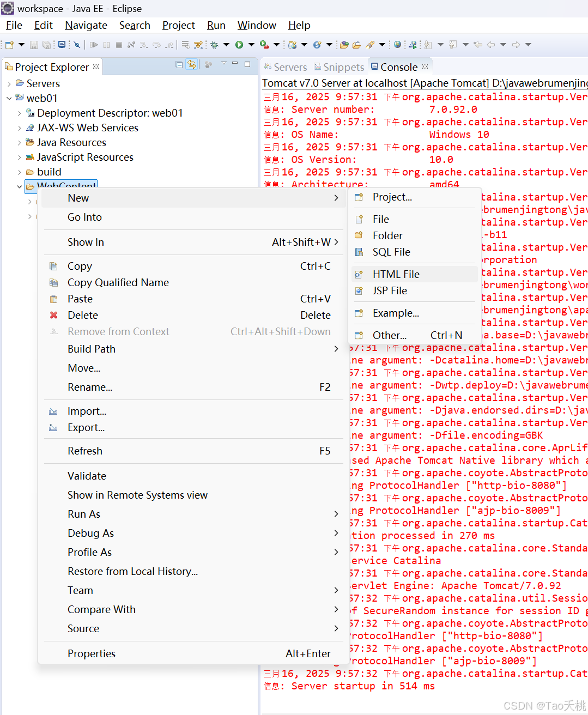Click the green bug Debug icon

coord(214,45)
